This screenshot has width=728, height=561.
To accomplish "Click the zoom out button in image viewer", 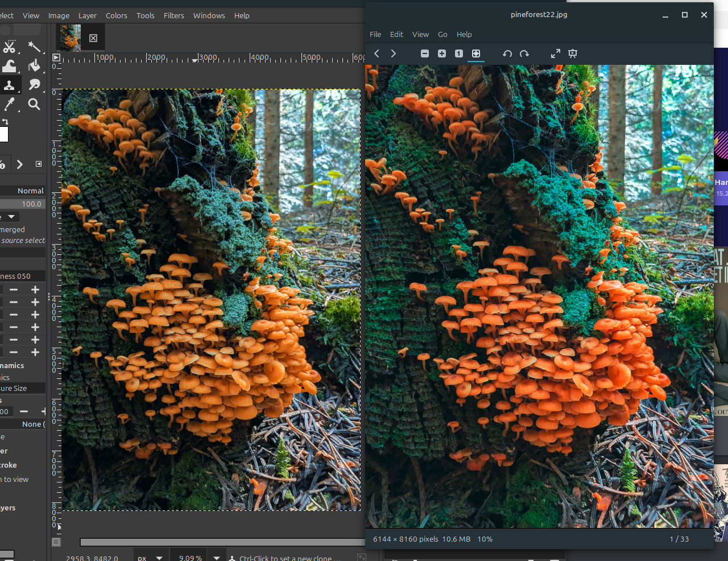I will coord(424,53).
